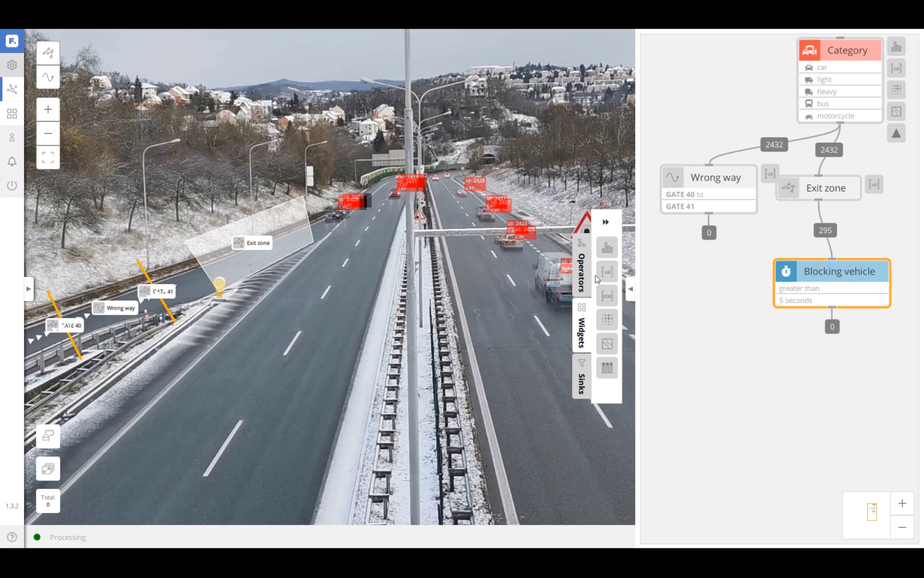The height and width of the screenshot is (578, 924).
Task: Open the settings gear in the left sidebar
Action: pyautogui.click(x=12, y=64)
